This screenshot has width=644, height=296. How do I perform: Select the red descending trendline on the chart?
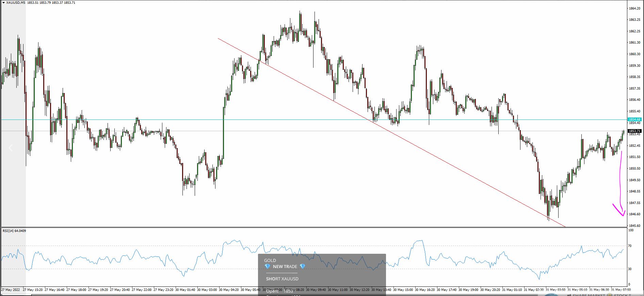(391, 132)
